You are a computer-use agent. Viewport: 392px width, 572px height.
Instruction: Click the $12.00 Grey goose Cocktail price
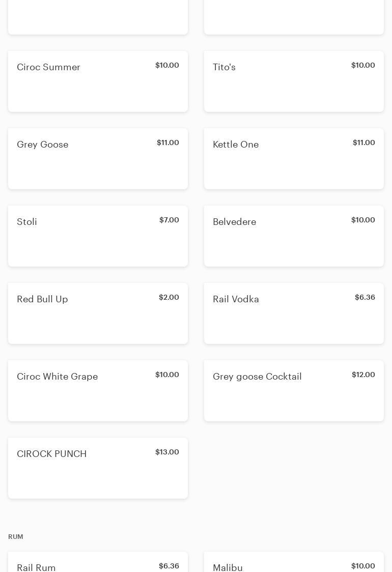(x=363, y=375)
